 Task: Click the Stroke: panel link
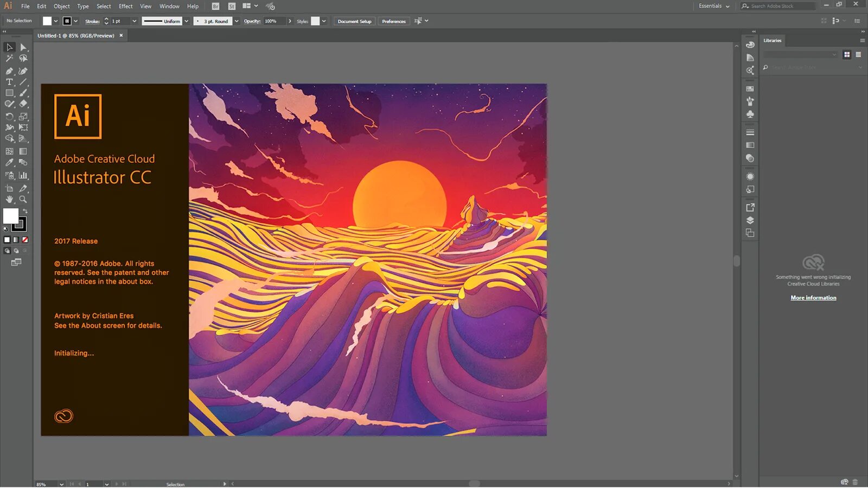pyautogui.click(x=92, y=21)
